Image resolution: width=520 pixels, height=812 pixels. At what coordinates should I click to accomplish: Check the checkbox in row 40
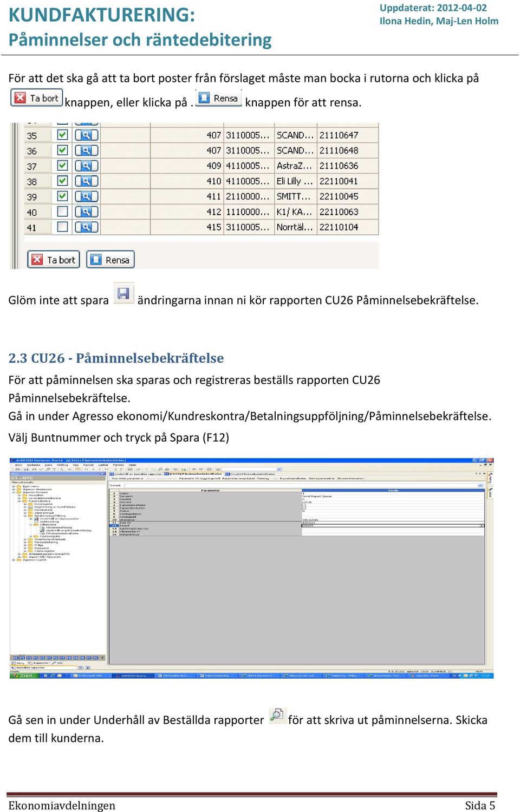tap(63, 211)
